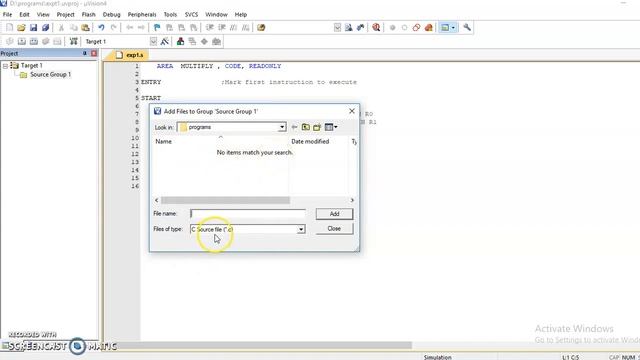The height and width of the screenshot is (360, 640).
Task: Open the Debug menu
Action: pyautogui.click(x=111, y=14)
